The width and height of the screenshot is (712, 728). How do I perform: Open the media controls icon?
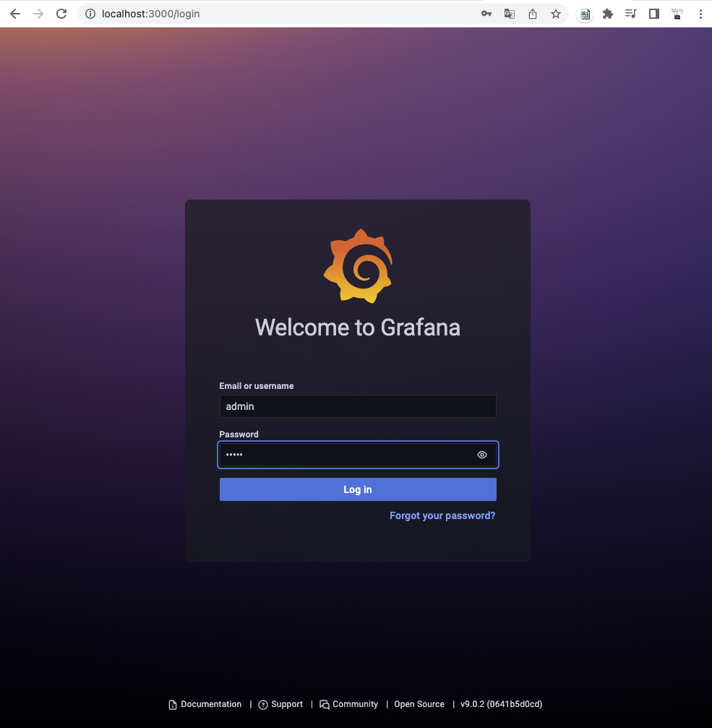point(631,14)
